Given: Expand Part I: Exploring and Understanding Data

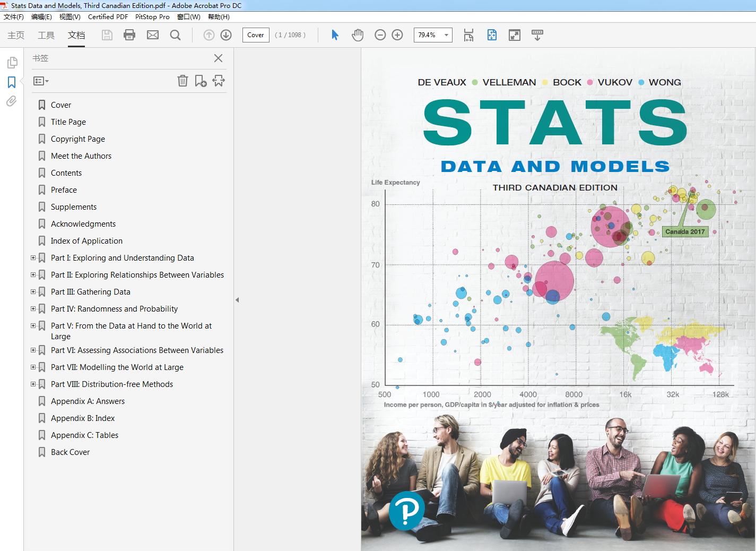Looking at the screenshot, I should click(33, 258).
